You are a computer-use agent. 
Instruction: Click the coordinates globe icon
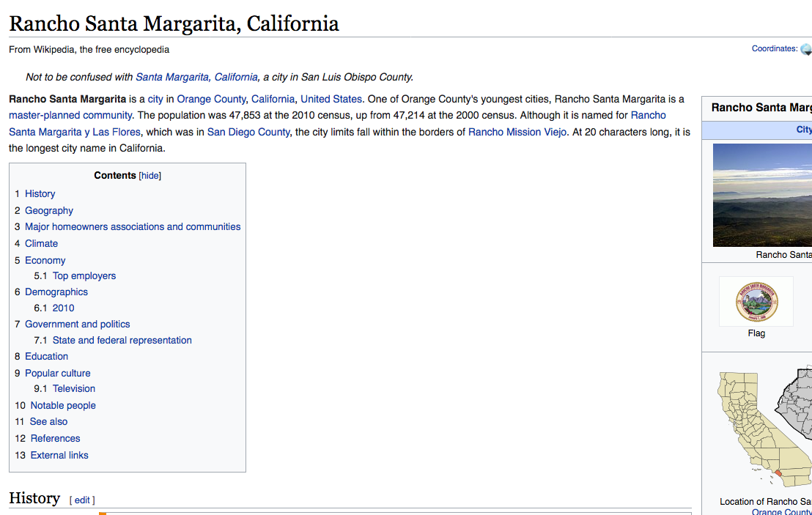[x=805, y=50]
